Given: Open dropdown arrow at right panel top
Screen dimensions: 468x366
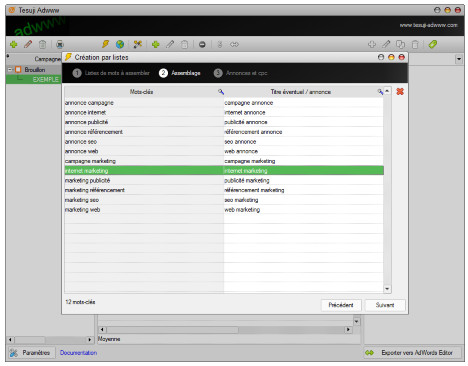Looking at the screenshot, I should click(459, 59).
